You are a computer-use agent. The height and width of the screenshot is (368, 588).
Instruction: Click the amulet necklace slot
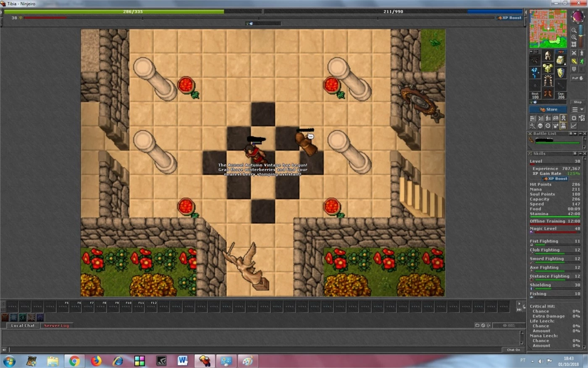pos(535,60)
